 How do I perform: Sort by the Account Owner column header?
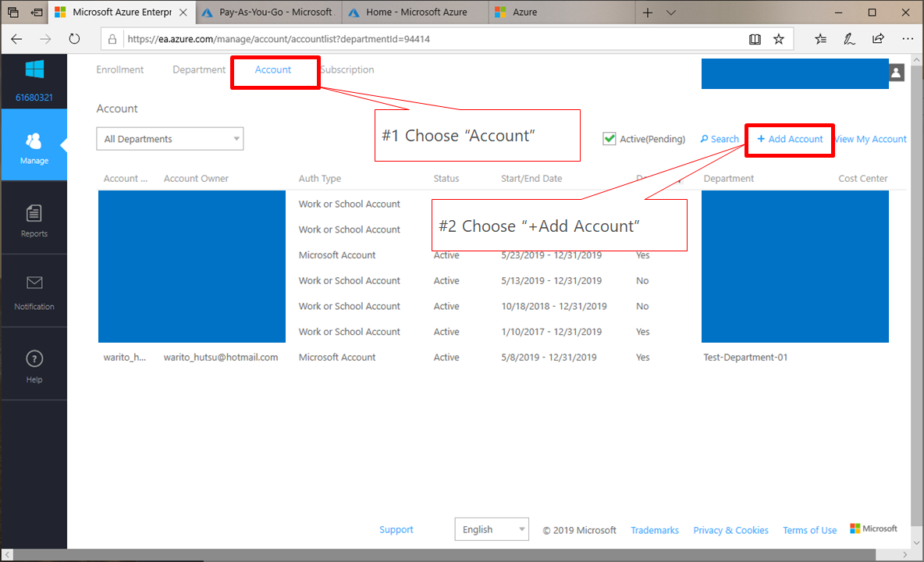(x=196, y=179)
